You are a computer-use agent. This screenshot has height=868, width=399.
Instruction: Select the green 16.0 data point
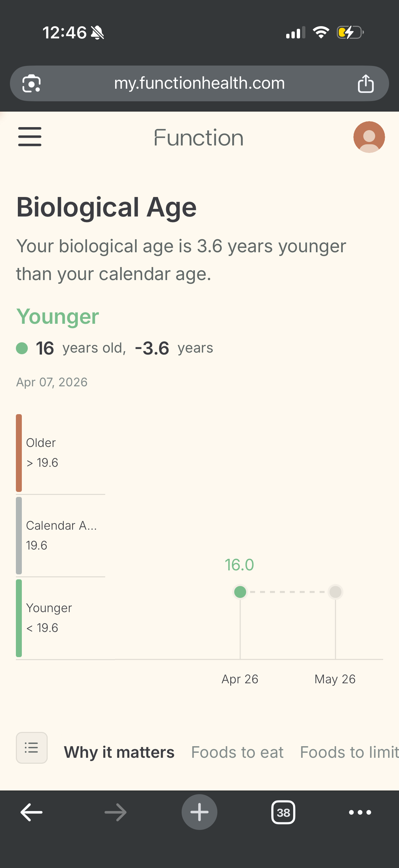(240, 592)
